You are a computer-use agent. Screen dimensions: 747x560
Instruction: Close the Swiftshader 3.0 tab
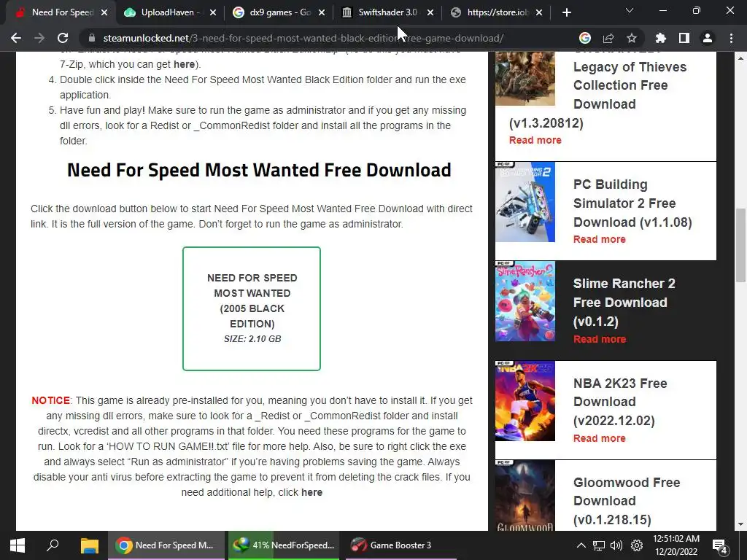pyautogui.click(x=430, y=12)
